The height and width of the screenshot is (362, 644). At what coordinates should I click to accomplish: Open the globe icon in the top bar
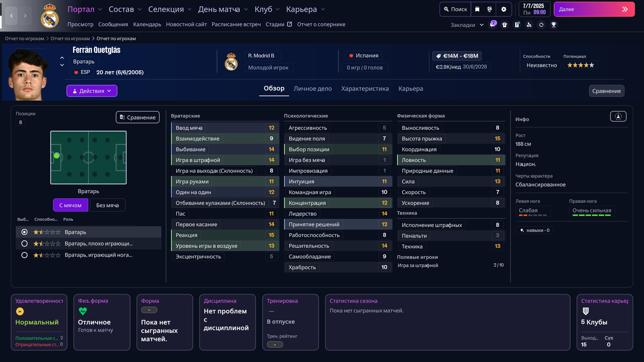click(489, 9)
